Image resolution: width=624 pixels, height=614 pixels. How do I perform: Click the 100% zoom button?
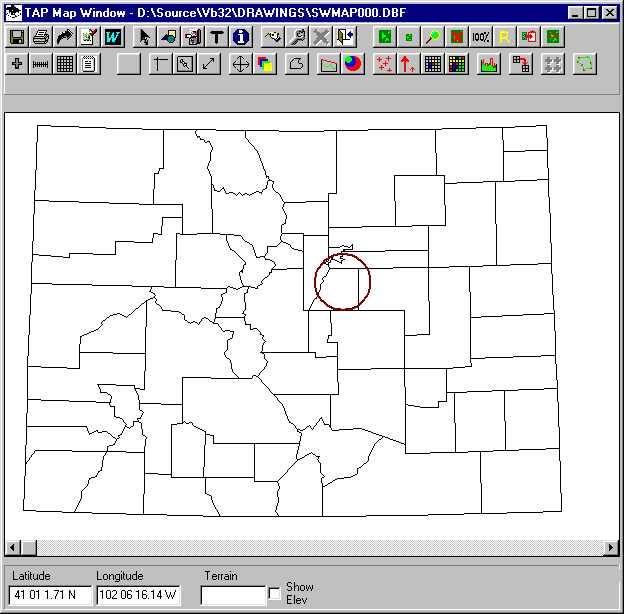coord(481,37)
